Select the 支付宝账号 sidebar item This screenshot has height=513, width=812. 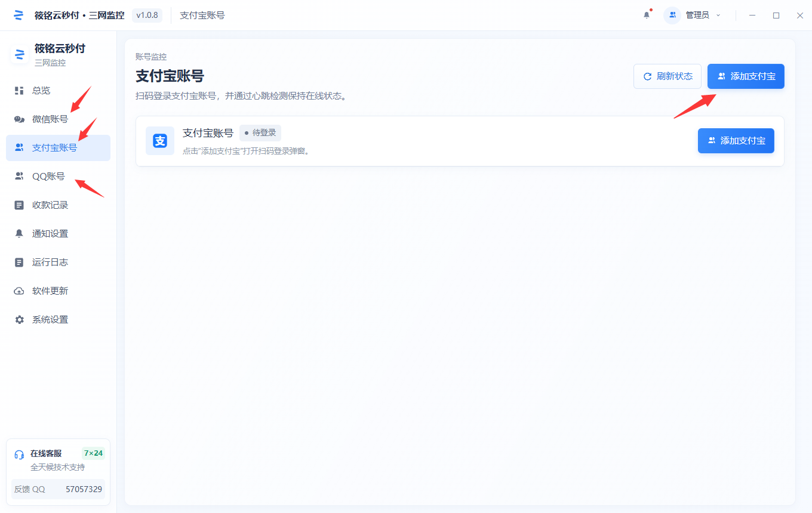pos(58,148)
